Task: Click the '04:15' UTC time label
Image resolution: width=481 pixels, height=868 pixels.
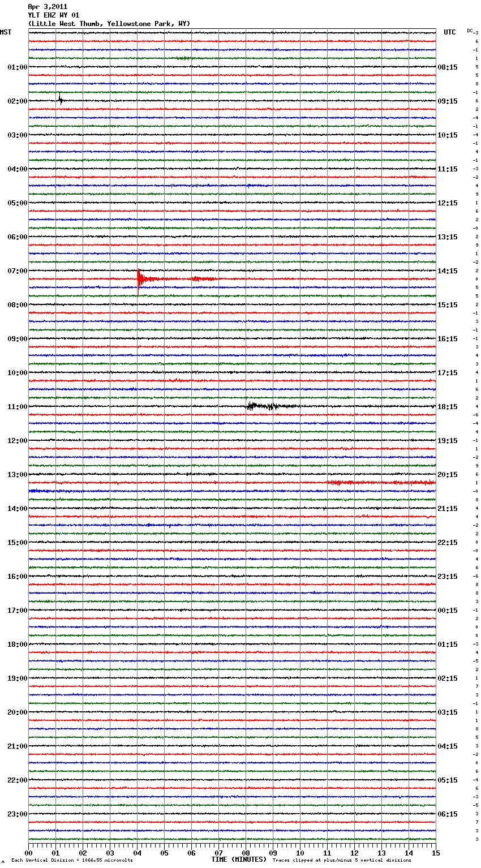Action: (448, 746)
